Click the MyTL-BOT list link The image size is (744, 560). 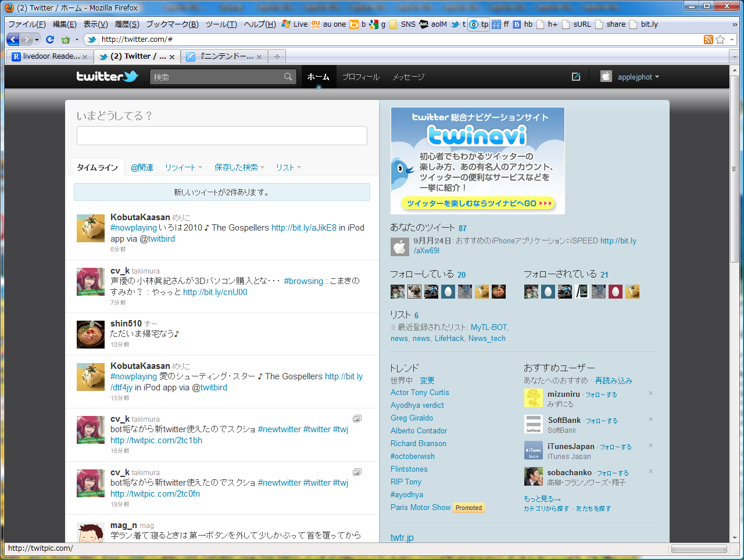(x=489, y=328)
